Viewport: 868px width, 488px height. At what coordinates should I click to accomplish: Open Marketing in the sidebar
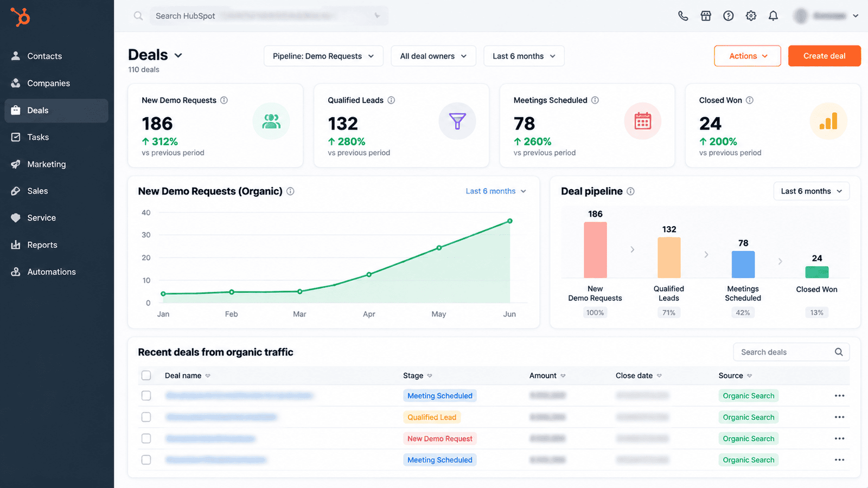pyautogui.click(x=56, y=164)
